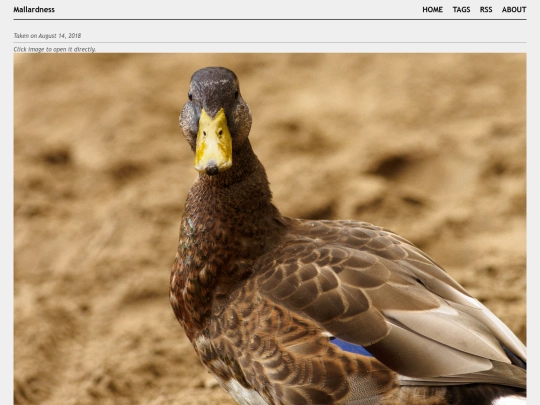Click the 'Taken on August 14, 2018' text
The height and width of the screenshot is (405, 540).
(x=47, y=36)
